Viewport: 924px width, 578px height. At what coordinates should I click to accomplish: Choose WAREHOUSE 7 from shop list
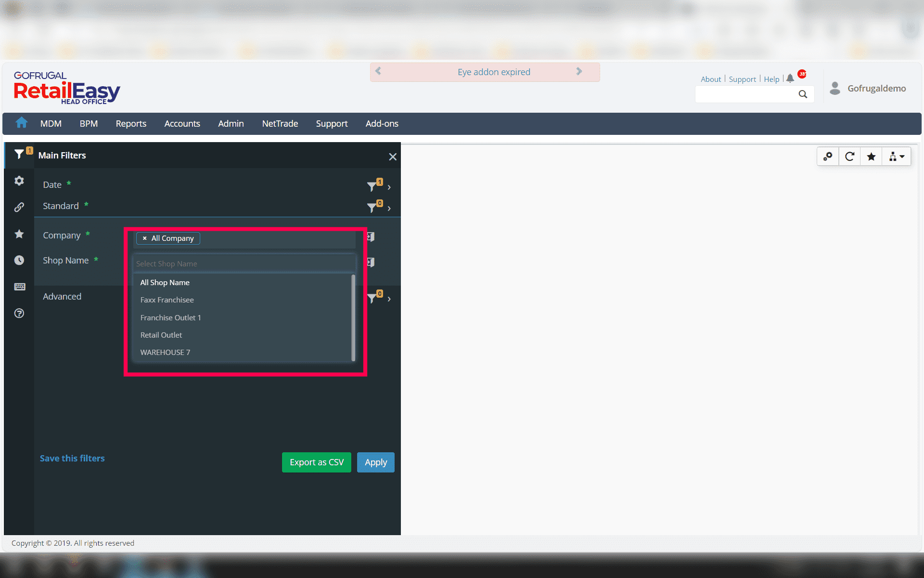coord(165,352)
